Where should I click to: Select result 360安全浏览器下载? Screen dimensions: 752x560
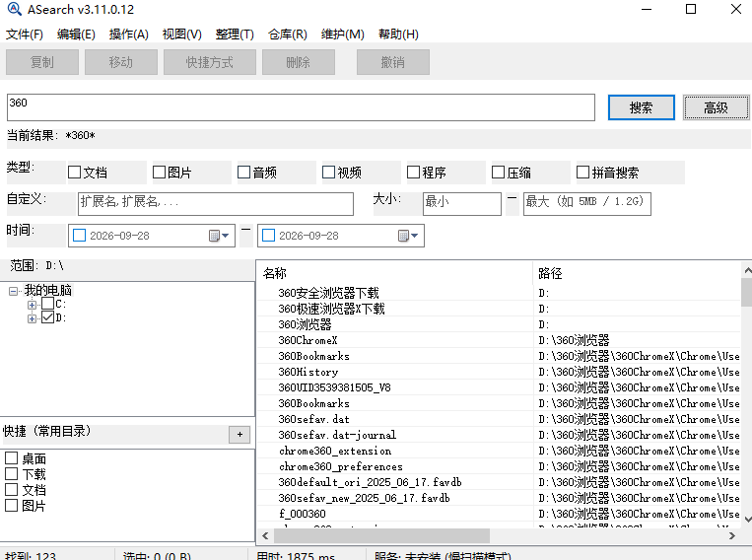328,293
